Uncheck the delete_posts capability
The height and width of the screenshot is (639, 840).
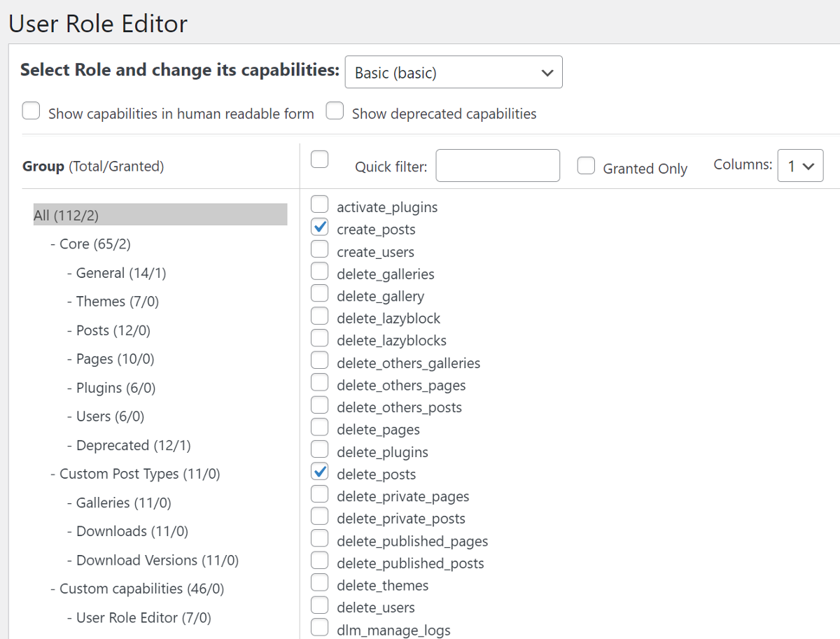tap(319, 471)
